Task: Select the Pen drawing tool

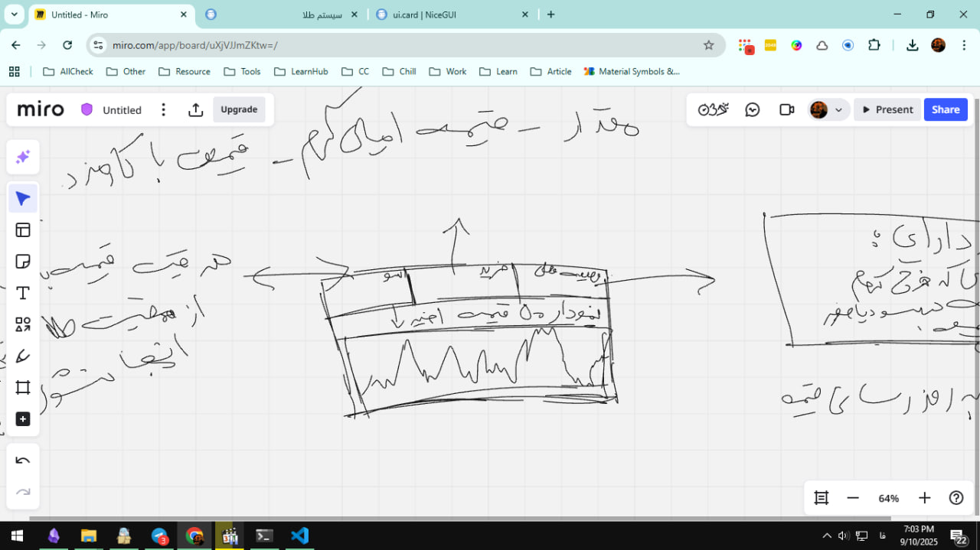Action: pyautogui.click(x=23, y=356)
